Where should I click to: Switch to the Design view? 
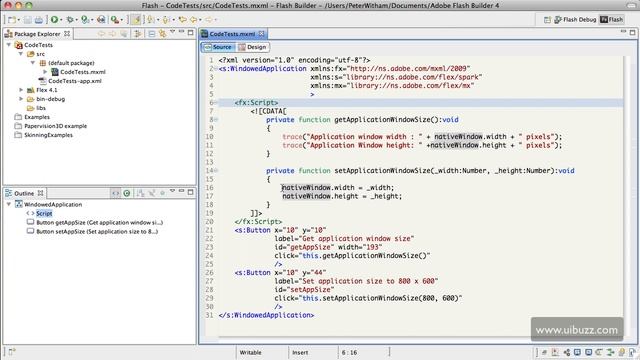point(252,47)
